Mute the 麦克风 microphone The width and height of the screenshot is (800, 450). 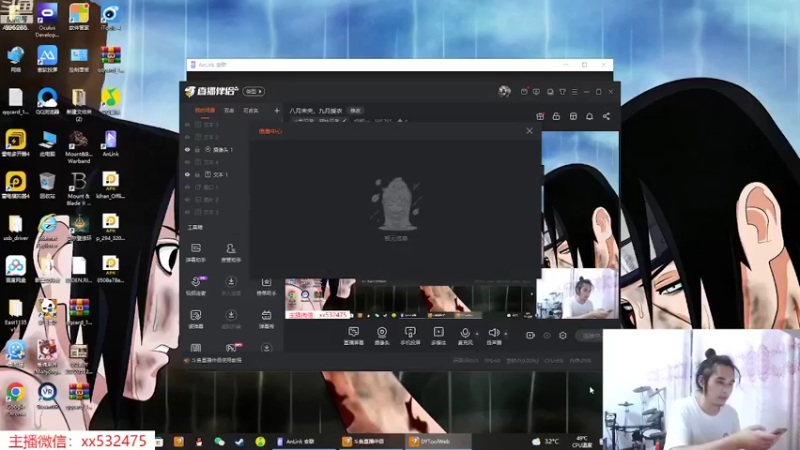[x=465, y=335]
